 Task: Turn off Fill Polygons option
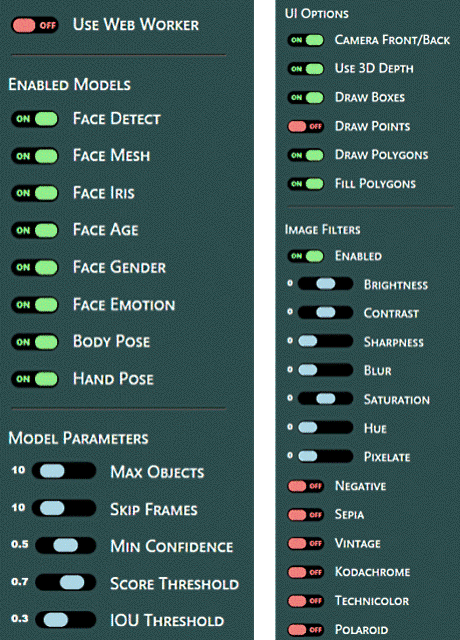(x=306, y=184)
